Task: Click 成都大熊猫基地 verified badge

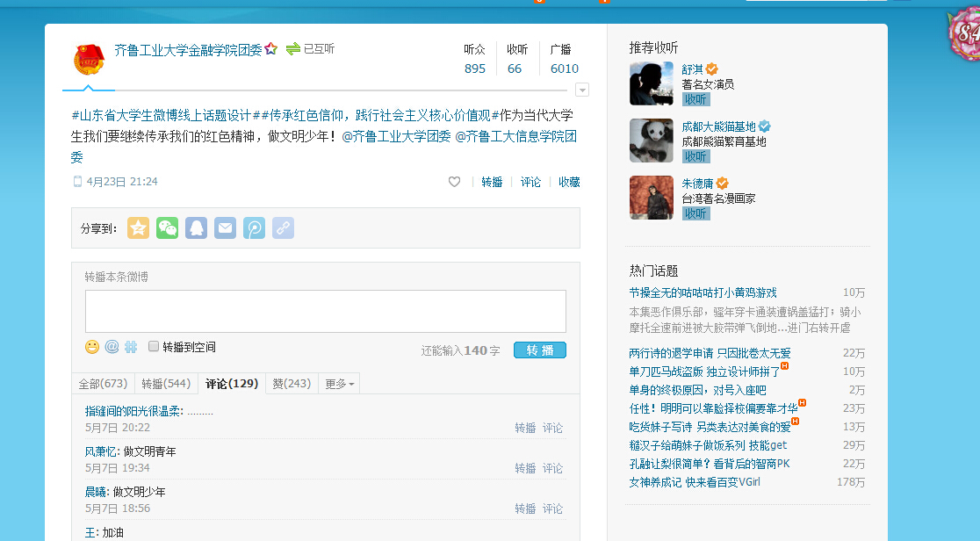Action: [764, 126]
